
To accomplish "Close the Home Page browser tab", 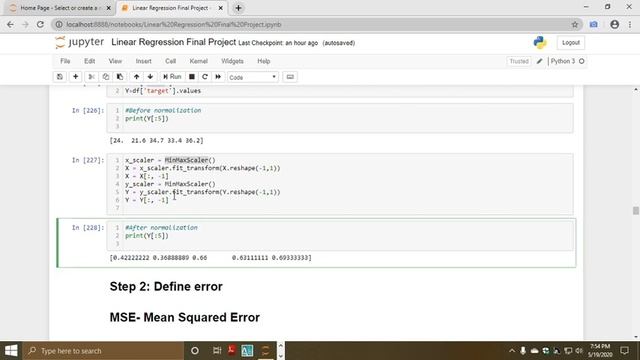I will (x=109, y=8).
